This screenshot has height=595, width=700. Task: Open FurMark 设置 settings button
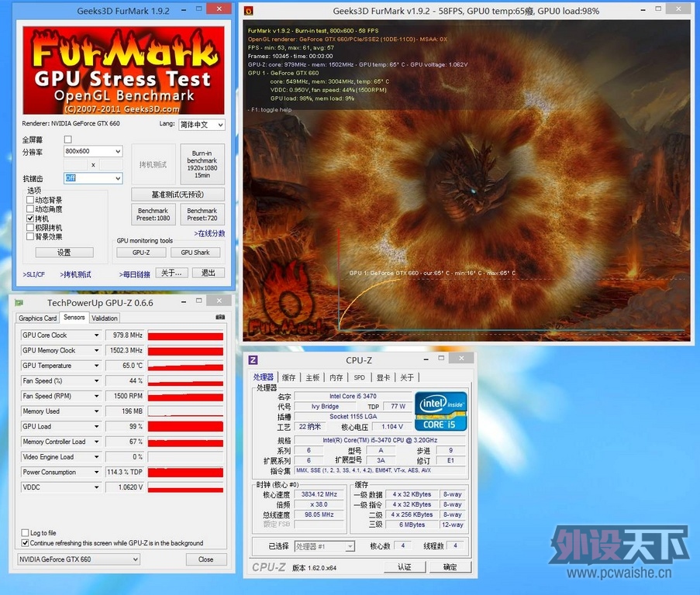point(64,253)
